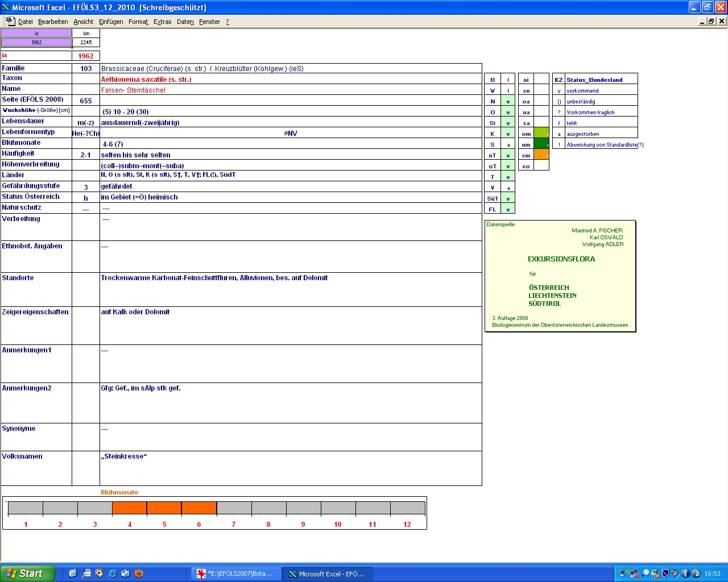728x582 pixels.
Task: Click the orange month 6 bar
Action: pos(199,508)
